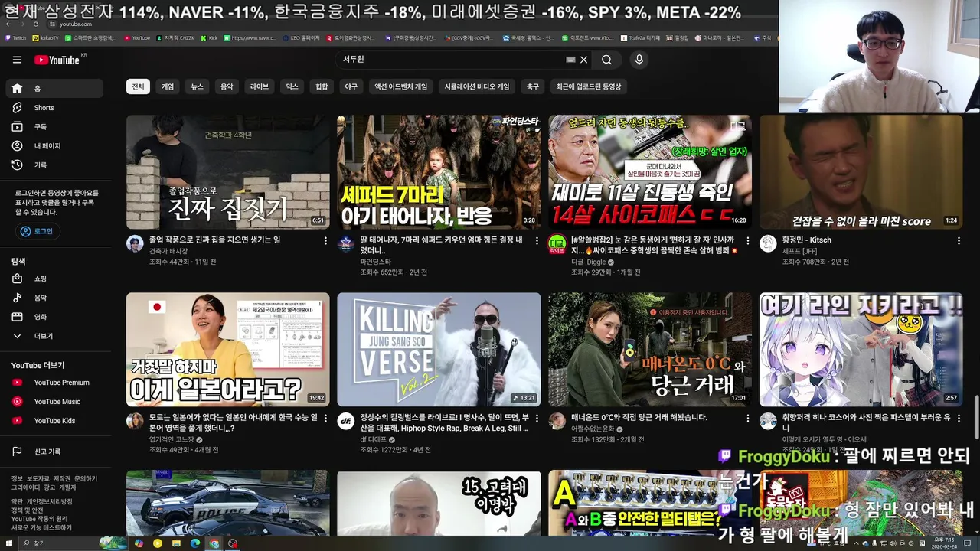Go to 홈 in the sidebar
Viewport: 980px width, 551px height.
pos(54,89)
